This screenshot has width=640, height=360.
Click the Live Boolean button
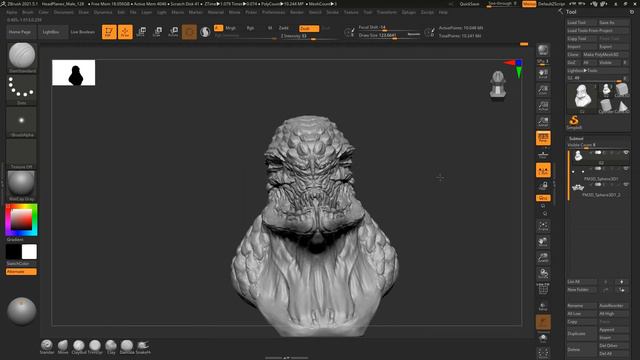click(x=82, y=32)
